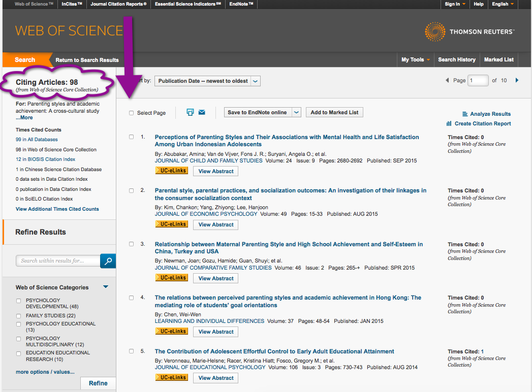532x392 pixels.
Task: Open Journal Citation Reports tab
Action: pos(118,4)
